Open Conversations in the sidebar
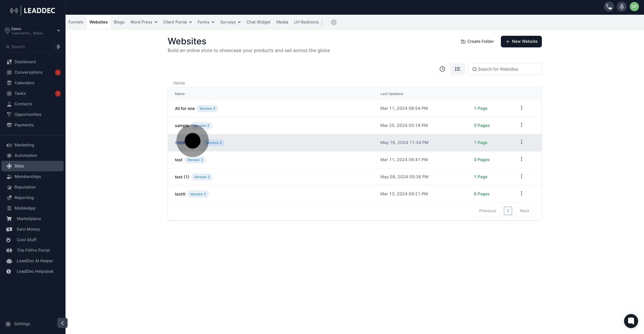 [28, 72]
